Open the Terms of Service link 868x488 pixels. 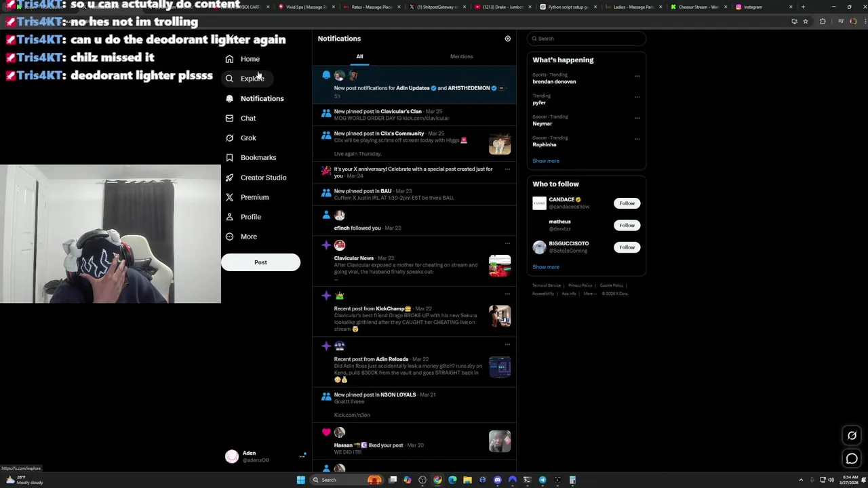click(x=547, y=285)
